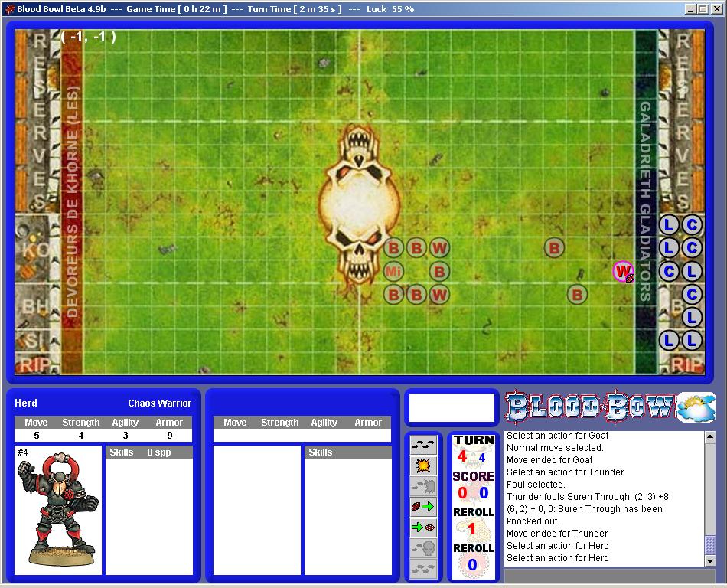Select the lone red B token below the ball

coord(577,295)
